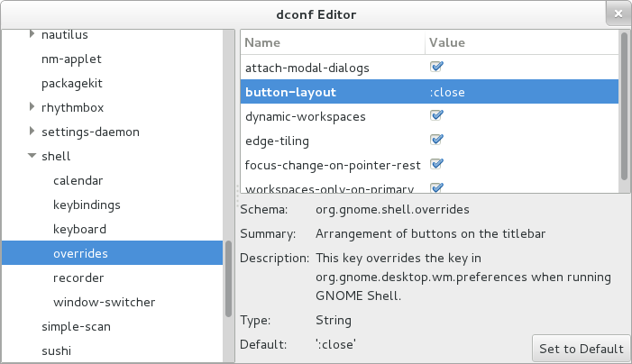The width and height of the screenshot is (632, 364).
Task: Expand the nautilus tree node
Action: [x=32, y=34]
